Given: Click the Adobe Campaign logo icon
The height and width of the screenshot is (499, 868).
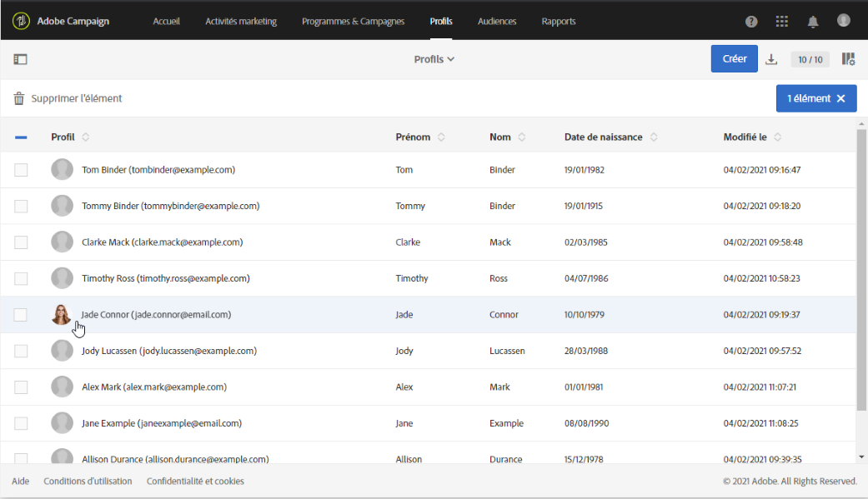Looking at the screenshot, I should 22,21.
